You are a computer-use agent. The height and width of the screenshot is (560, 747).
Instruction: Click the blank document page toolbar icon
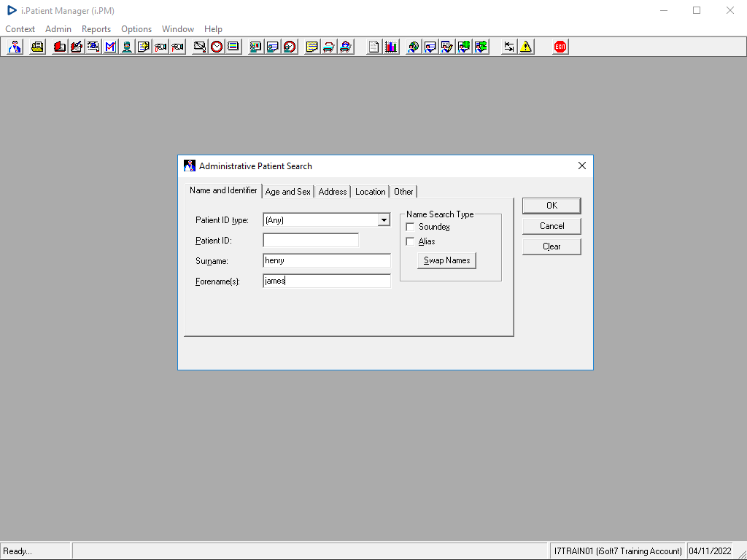pyautogui.click(x=374, y=47)
